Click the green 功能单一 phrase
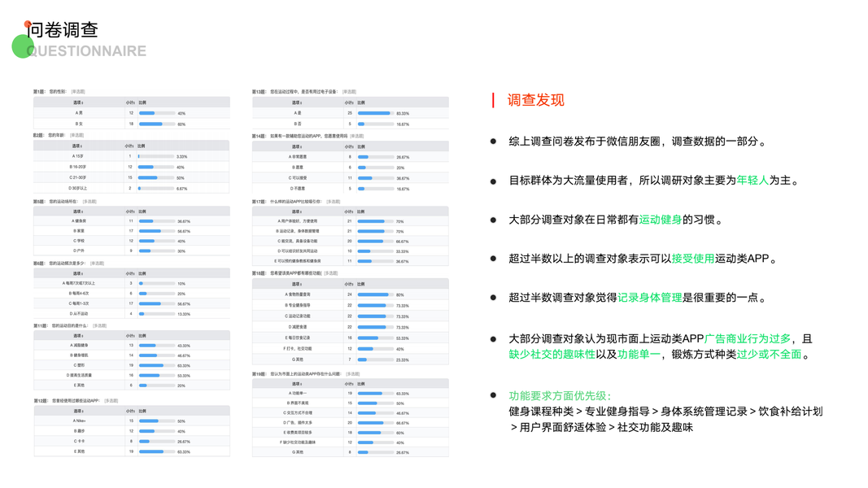This screenshot has height=488, width=868. point(639,354)
